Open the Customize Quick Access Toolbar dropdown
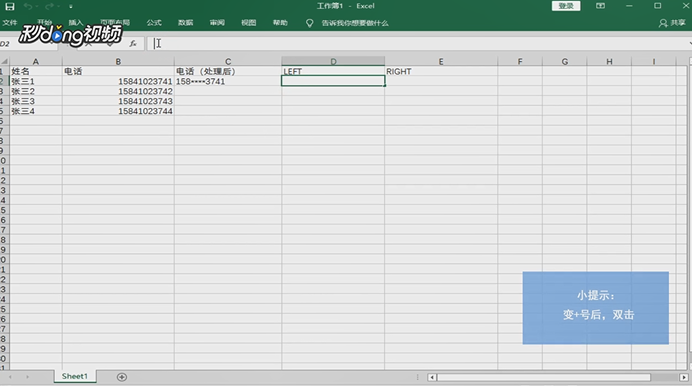692x386 pixels. [71, 7]
